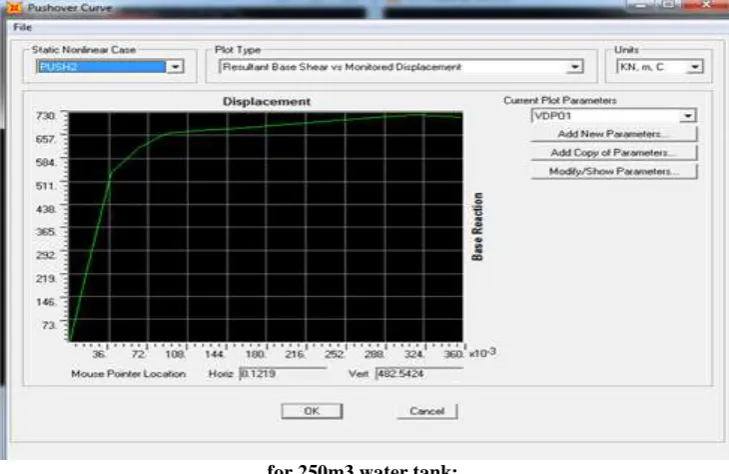Dismiss dialog with Cancel button
Screen dimensions: 729x474
[427, 411]
